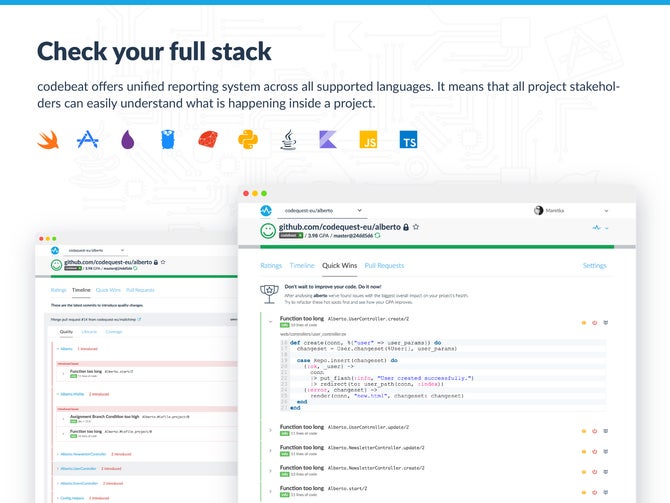Open the codequest-eu/alberto project dropdown in front window
The width and height of the screenshot is (670, 503).
click(322, 210)
